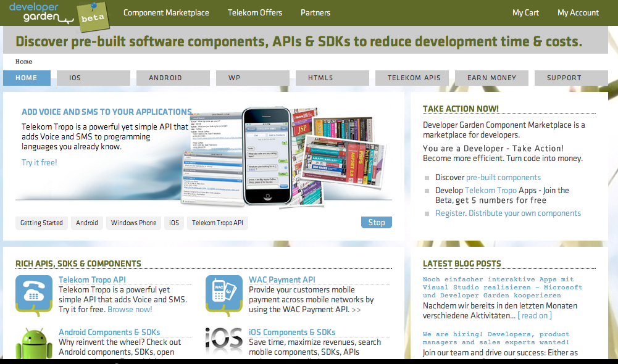This screenshot has width=618, height=364.
Task: Follow the 'pre-built components' link
Action: click(503, 178)
